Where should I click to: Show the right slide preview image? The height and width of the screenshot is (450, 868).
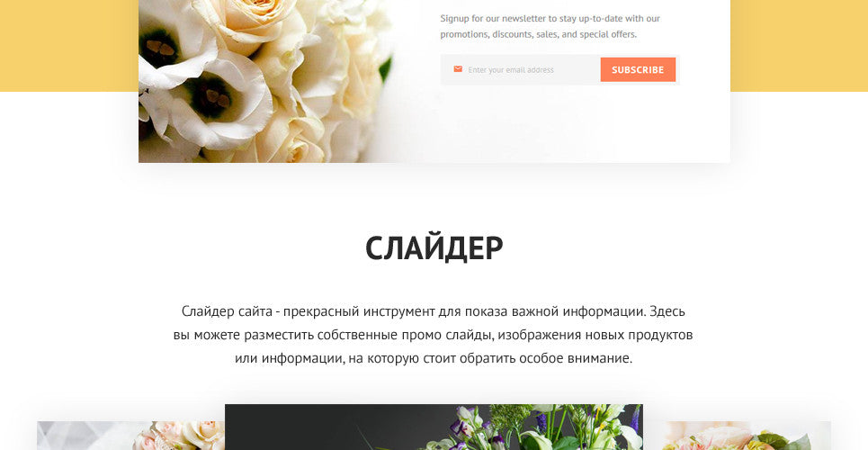pyautogui.click(x=737, y=436)
